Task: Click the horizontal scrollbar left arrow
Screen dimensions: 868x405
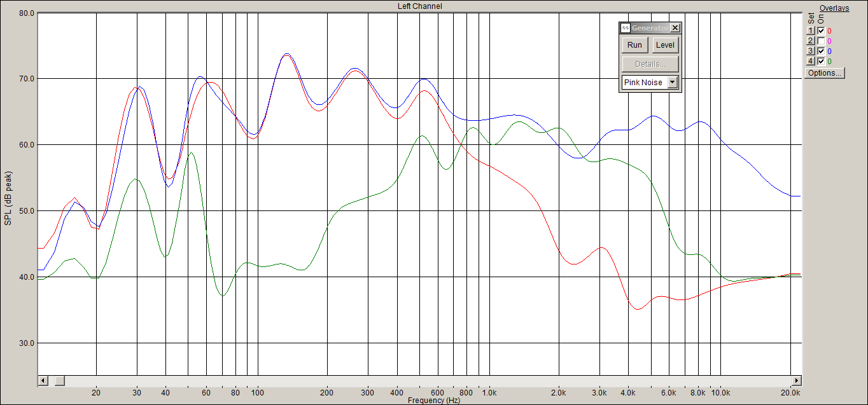Action: coord(43,380)
